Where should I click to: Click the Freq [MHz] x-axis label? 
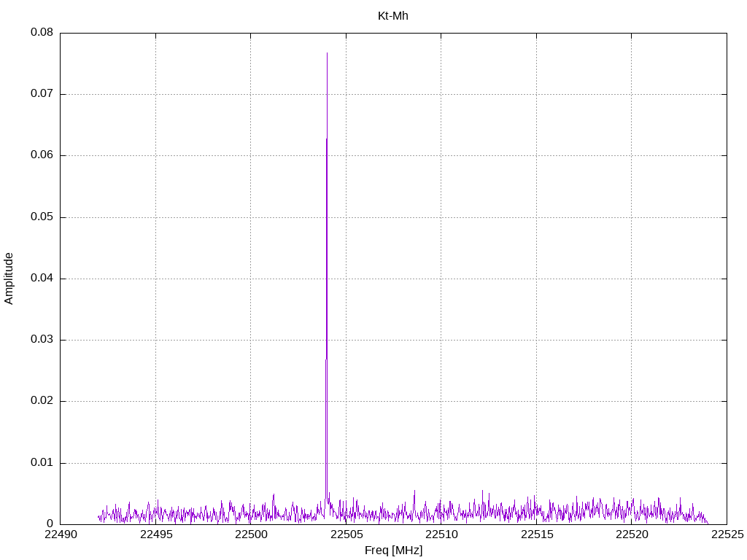[393, 551]
